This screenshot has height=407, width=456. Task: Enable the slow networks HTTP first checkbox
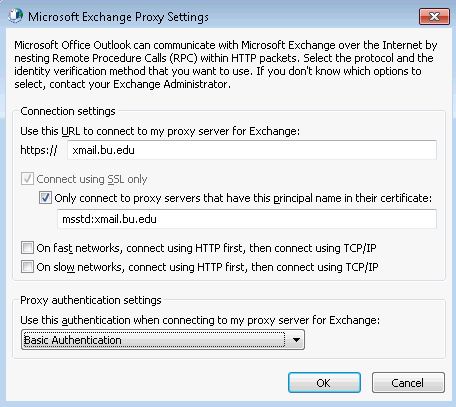(x=27, y=267)
